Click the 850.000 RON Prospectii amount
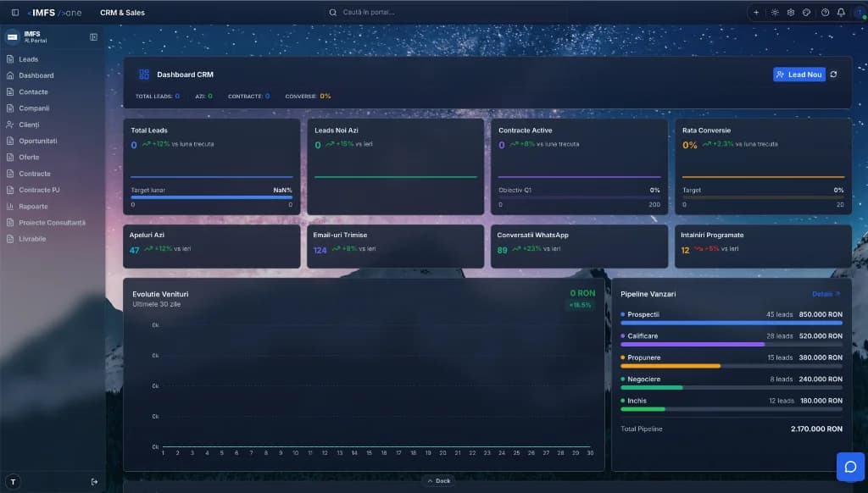This screenshot has height=493, width=868. tap(821, 314)
